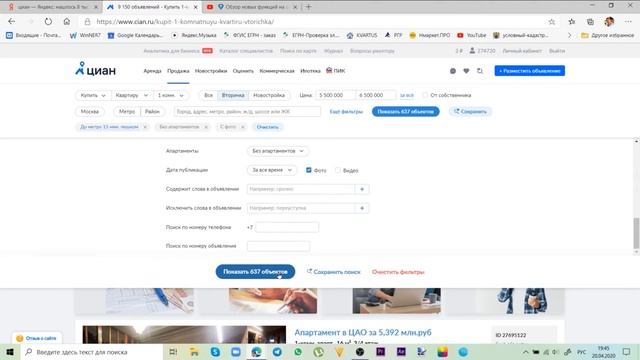Open the Новостройки menu
Screen dimensions: 640x360
[211, 71]
